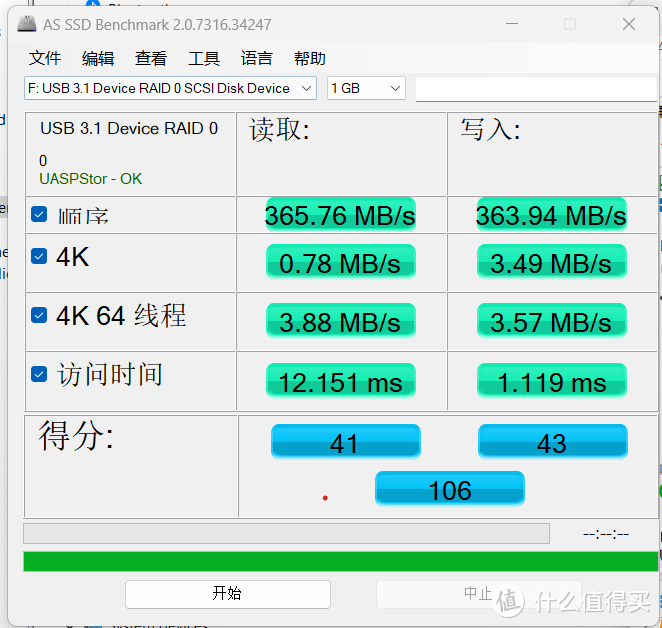Click the USB 3.1 Device RAID 0 device name
Image resolution: width=662 pixels, height=628 pixels.
129,128
